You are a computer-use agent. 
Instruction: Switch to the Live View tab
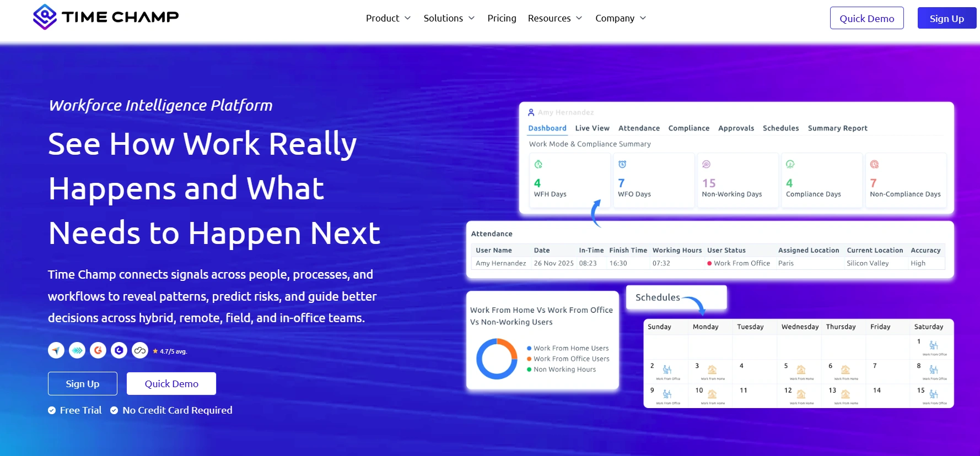592,128
